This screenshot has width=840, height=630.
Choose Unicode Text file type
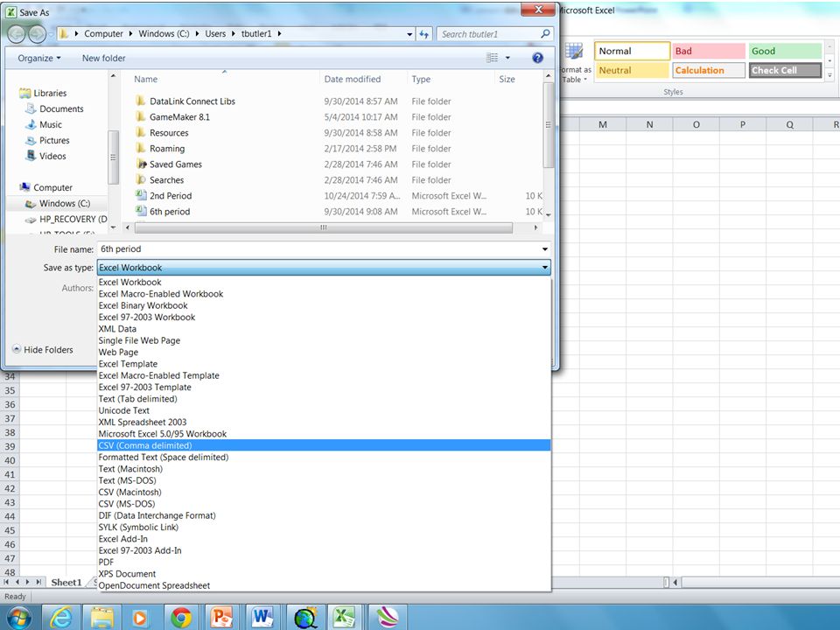point(324,411)
